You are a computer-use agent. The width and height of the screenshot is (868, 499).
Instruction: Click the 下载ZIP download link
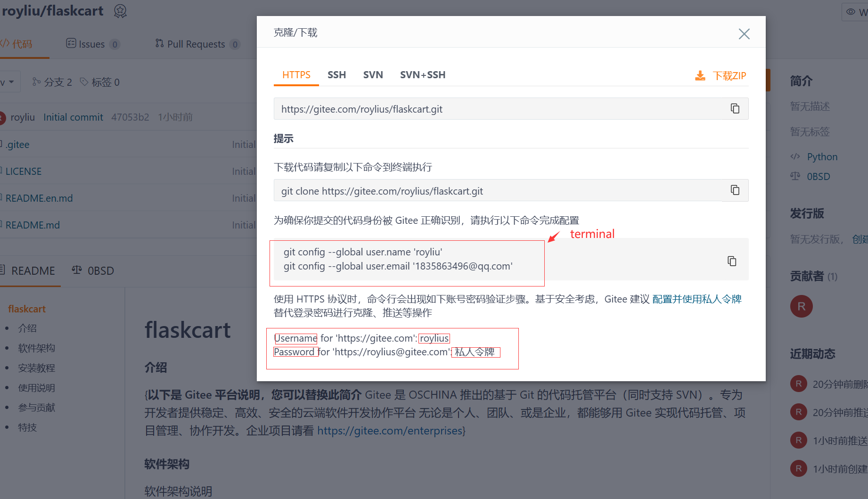pos(729,76)
